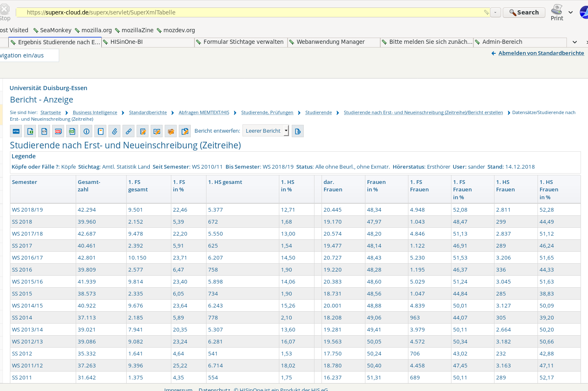
Task: Open mozdev.org bookmark
Action: pyautogui.click(x=176, y=30)
